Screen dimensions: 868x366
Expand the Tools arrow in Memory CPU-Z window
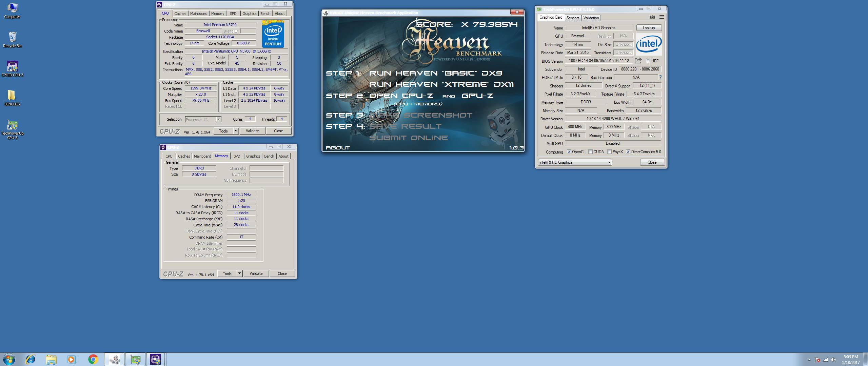(x=240, y=273)
